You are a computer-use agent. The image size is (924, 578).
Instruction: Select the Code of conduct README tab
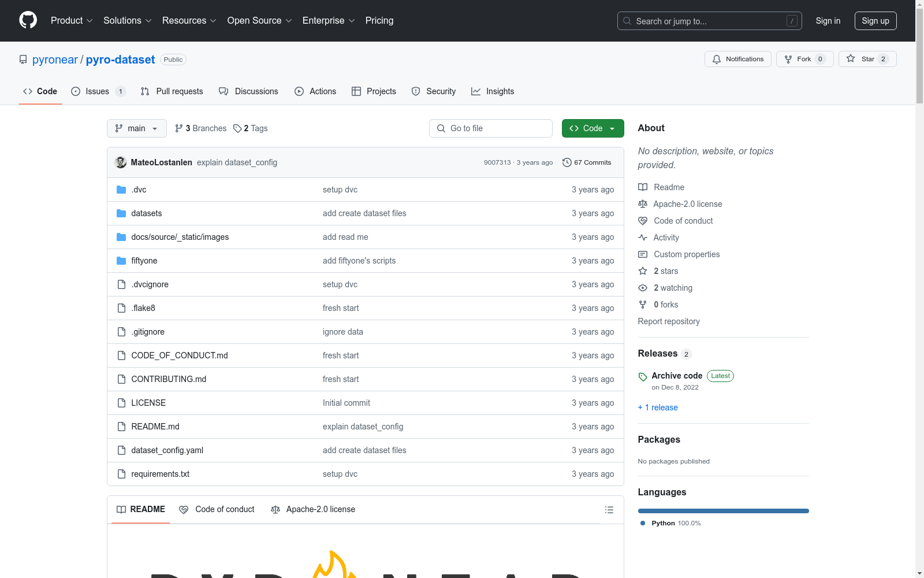point(217,509)
